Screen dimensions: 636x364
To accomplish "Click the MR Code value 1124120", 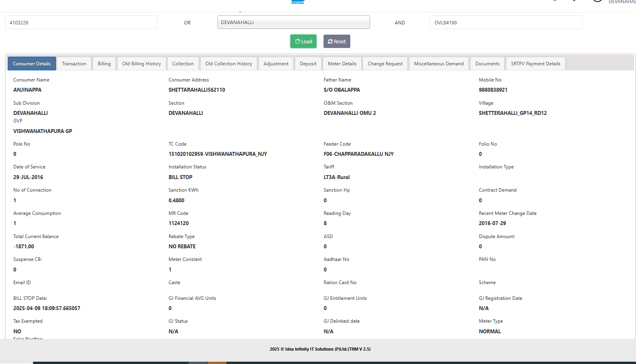I will [x=179, y=223].
